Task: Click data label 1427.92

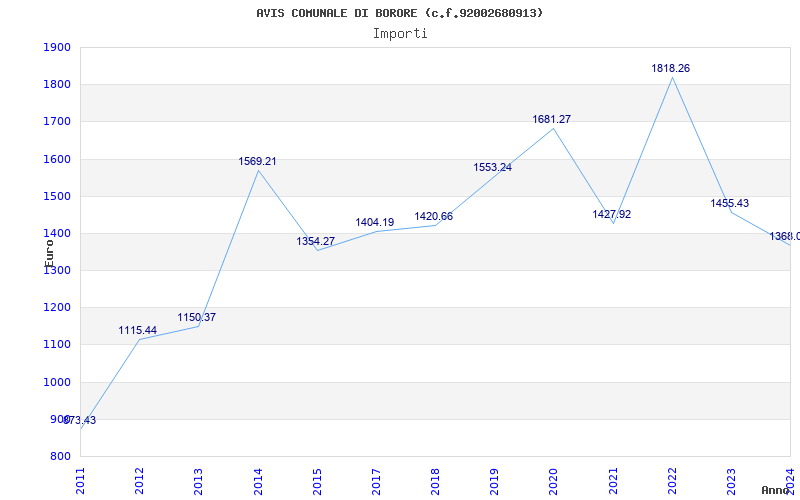Action: (x=612, y=214)
